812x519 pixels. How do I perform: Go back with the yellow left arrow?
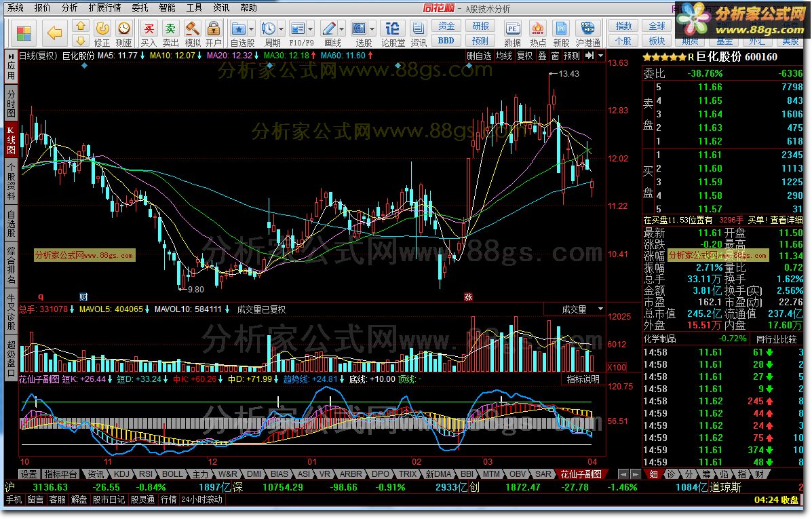coord(54,33)
